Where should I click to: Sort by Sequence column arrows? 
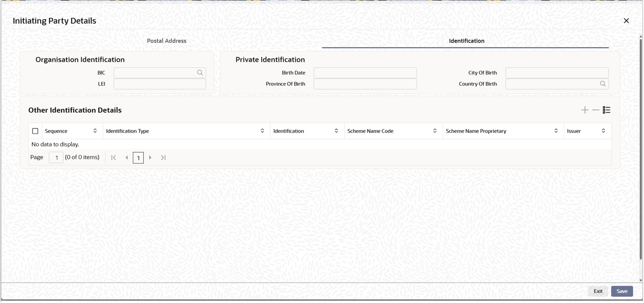[95, 131]
